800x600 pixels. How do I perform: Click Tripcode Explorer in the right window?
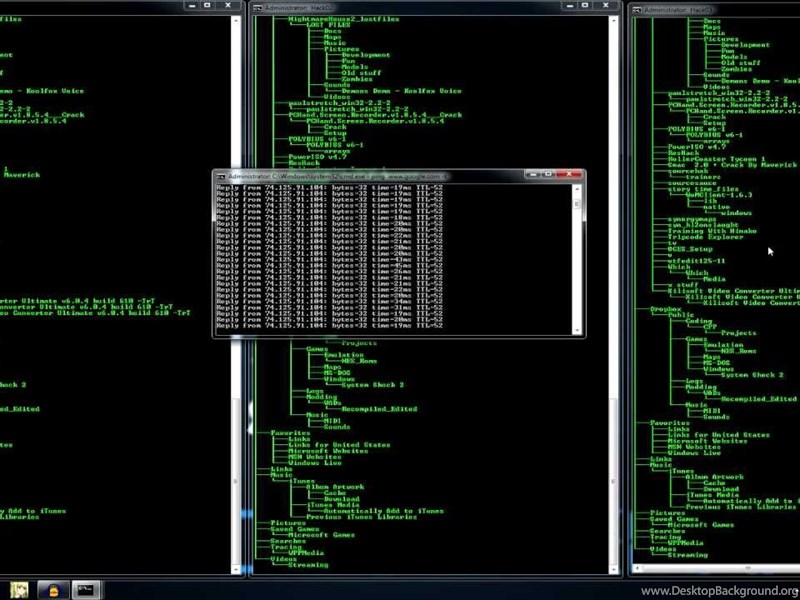(706, 237)
